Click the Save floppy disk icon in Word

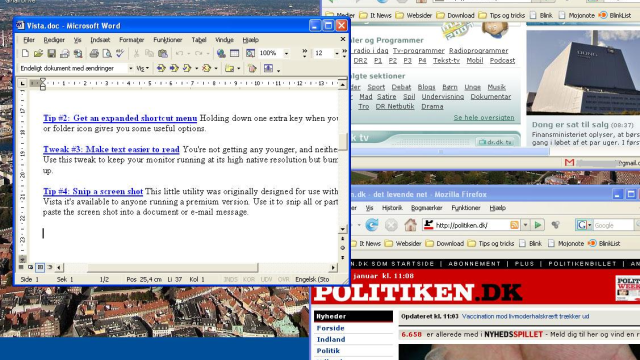[51, 53]
